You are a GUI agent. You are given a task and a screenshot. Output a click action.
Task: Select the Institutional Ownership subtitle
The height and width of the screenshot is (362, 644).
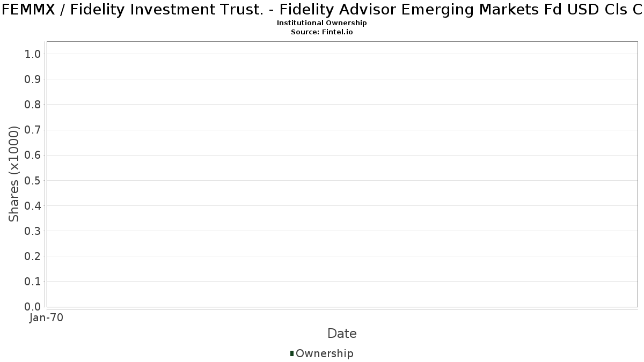coord(322,23)
